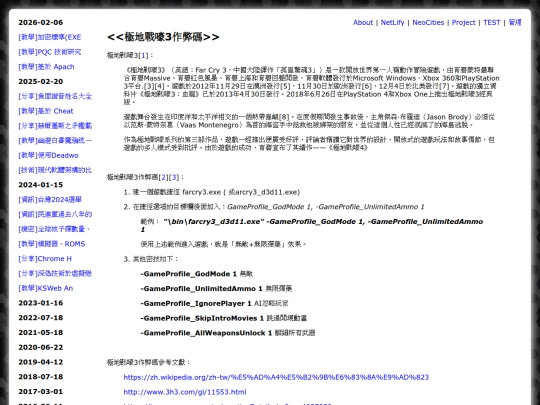Open the Project link in the header
The image size is (540, 405).
pos(463,22)
